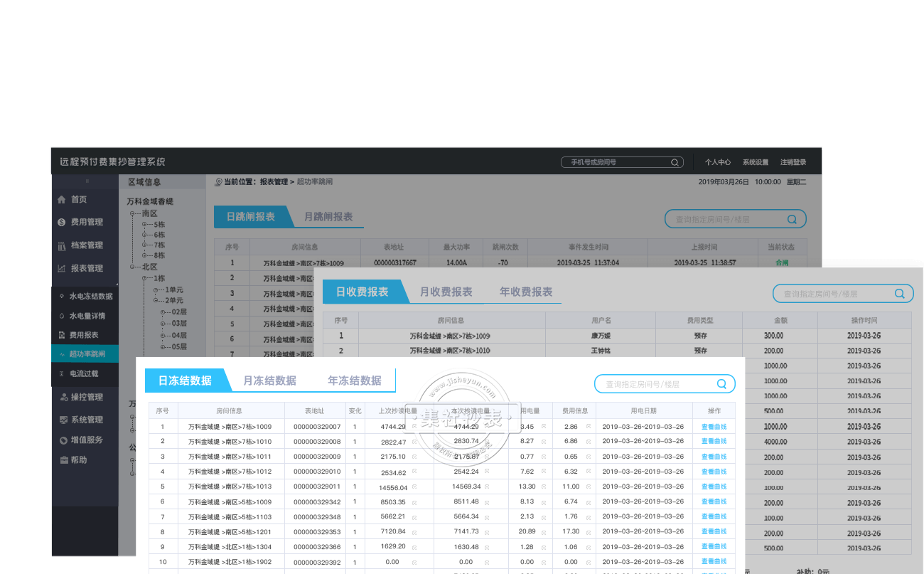Open 个人中心 in the top header

click(x=717, y=162)
